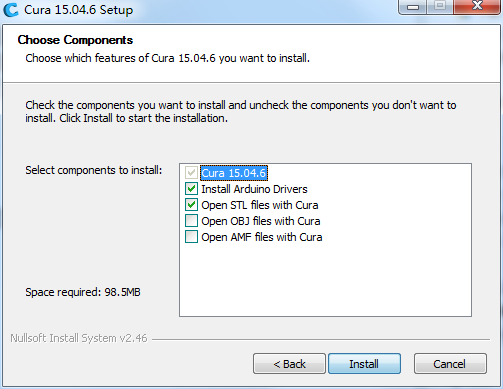Click the Cura logo icon in title bar

(10, 9)
